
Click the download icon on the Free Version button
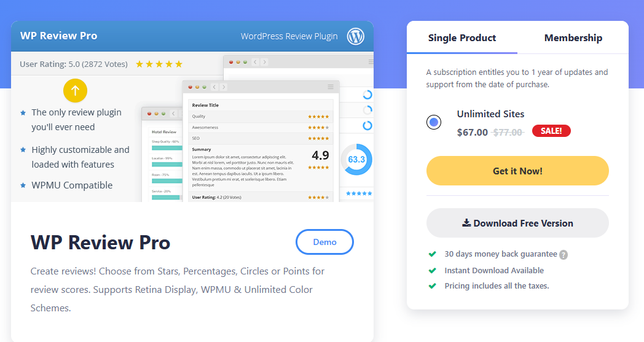(466, 223)
